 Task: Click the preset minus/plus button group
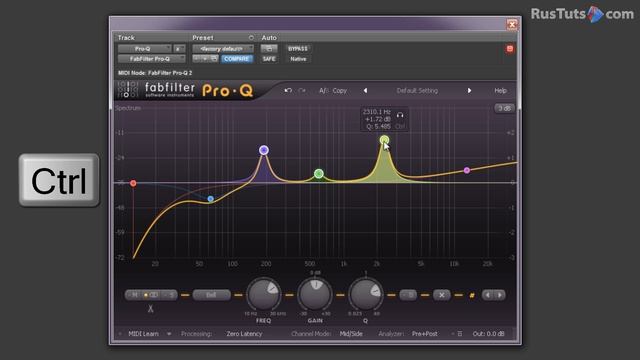pyautogui.click(x=205, y=59)
